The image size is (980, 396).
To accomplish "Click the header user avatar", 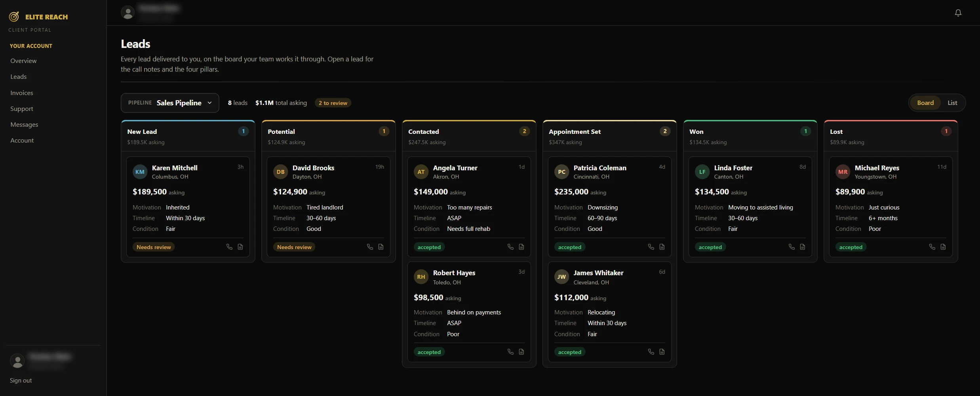I will click(127, 13).
